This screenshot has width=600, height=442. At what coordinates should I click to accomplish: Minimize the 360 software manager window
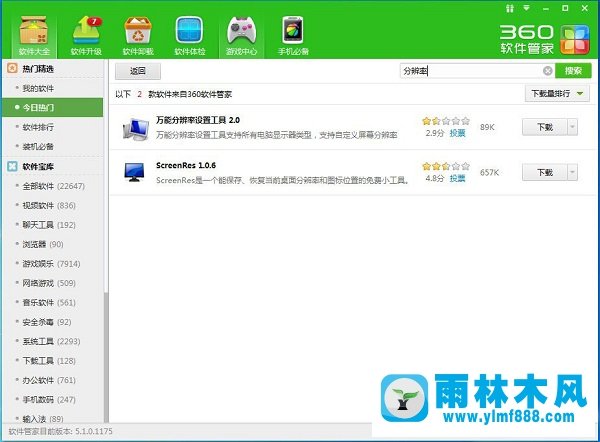coord(546,8)
